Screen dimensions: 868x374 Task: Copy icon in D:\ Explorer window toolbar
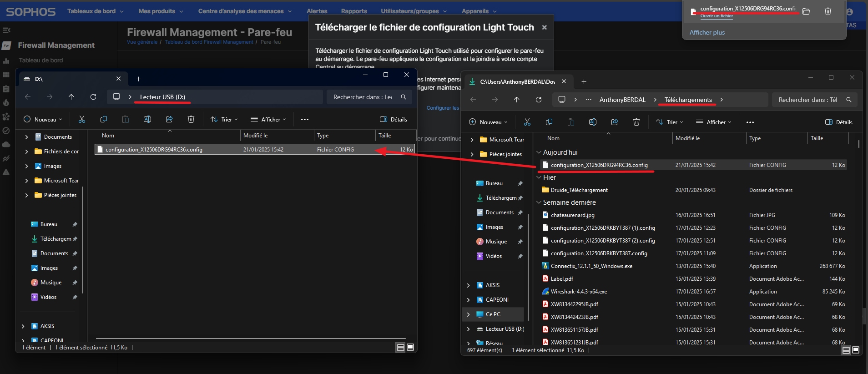pyautogui.click(x=104, y=119)
